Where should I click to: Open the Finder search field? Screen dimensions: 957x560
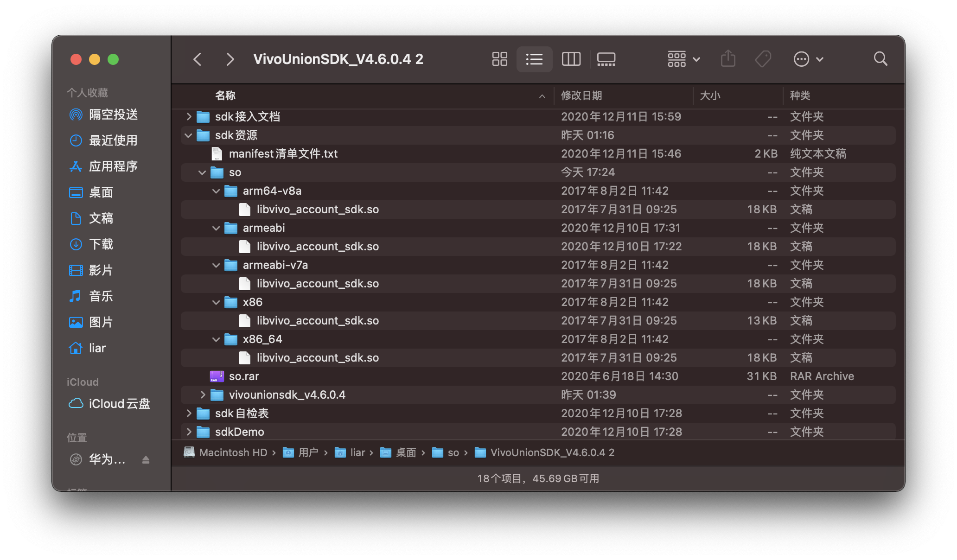(x=880, y=59)
